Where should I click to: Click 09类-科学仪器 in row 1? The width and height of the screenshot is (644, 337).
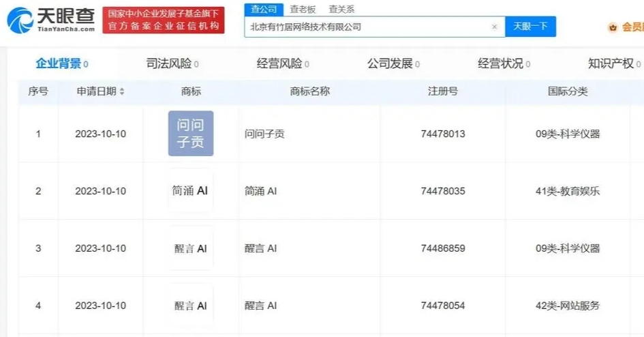pyautogui.click(x=568, y=134)
